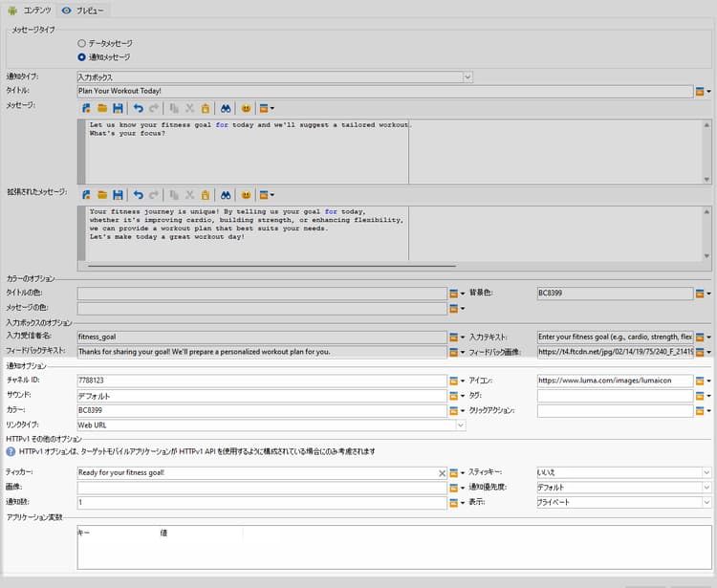Click the メッセージ editor scroll down arrow
The width and height of the screenshot is (717, 588).
click(706, 180)
